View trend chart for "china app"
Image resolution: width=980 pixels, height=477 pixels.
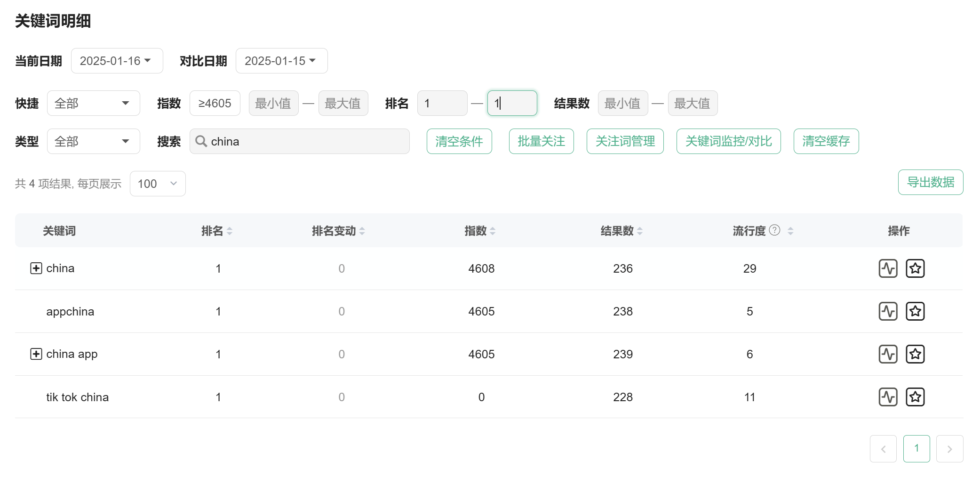point(888,354)
